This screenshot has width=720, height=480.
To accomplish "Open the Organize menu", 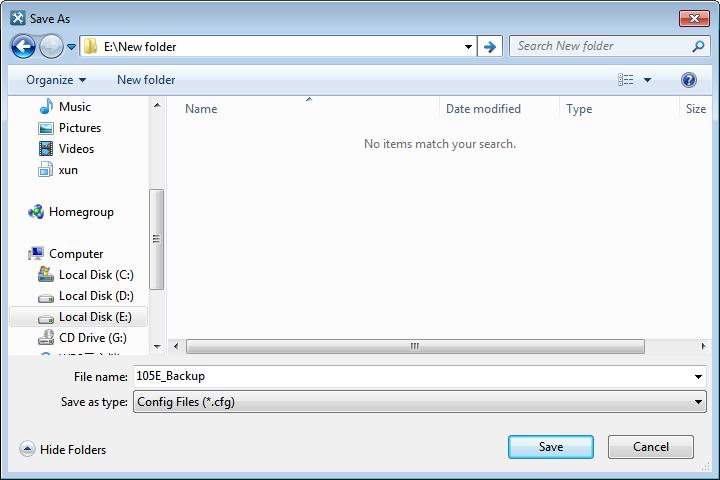I will 56,80.
